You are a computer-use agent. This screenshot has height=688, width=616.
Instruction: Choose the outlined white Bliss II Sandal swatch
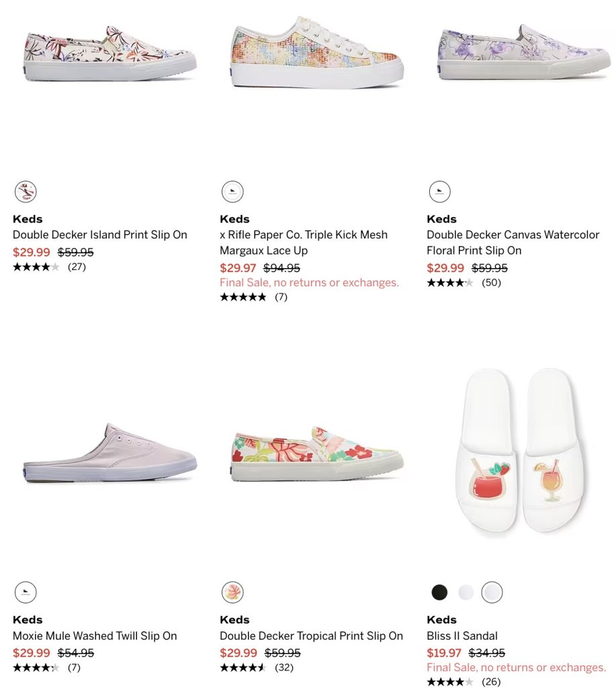tap(492, 593)
